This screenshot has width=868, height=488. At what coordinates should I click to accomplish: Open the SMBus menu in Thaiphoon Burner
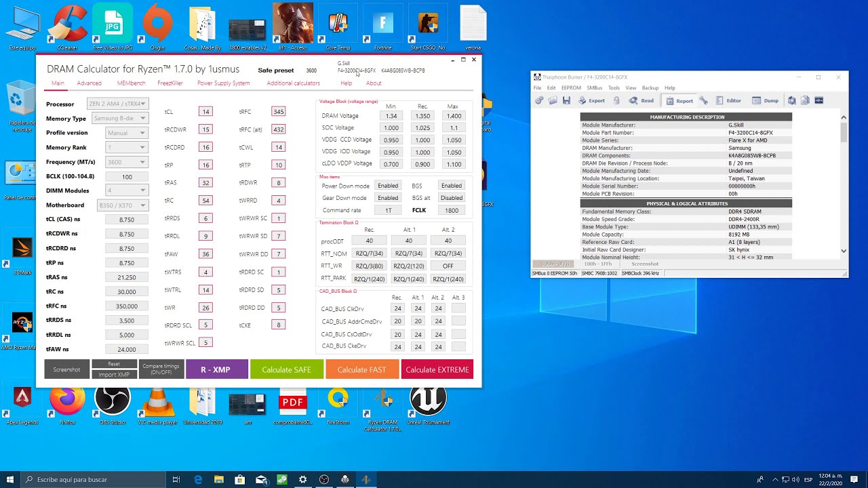594,88
